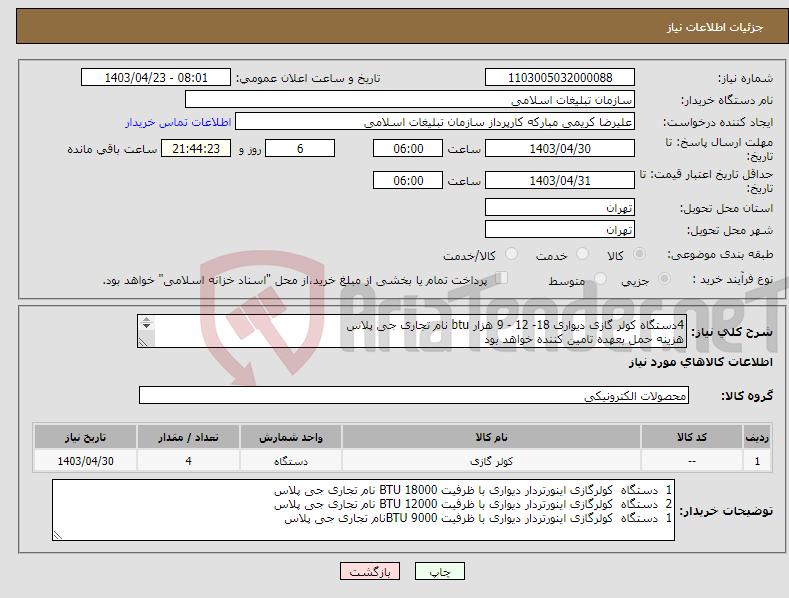Click the remaining time field 21:44:23
The image size is (789, 598).
point(196,148)
